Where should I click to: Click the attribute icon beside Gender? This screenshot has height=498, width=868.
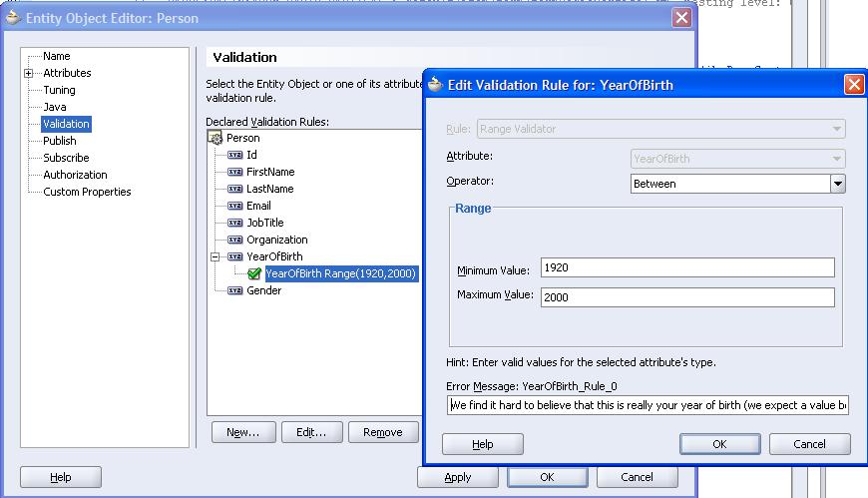click(234, 290)
